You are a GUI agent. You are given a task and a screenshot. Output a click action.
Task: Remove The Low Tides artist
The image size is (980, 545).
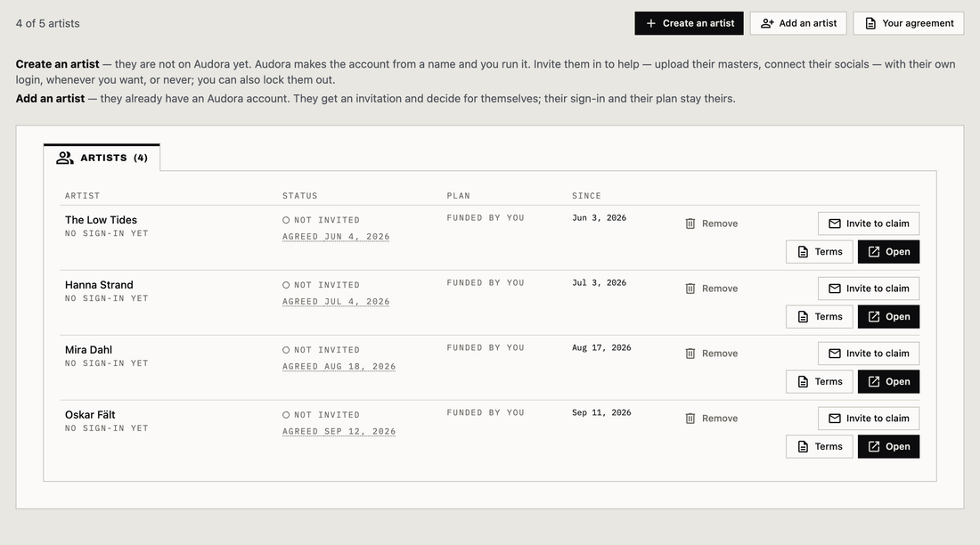click(x=711, y=224)
